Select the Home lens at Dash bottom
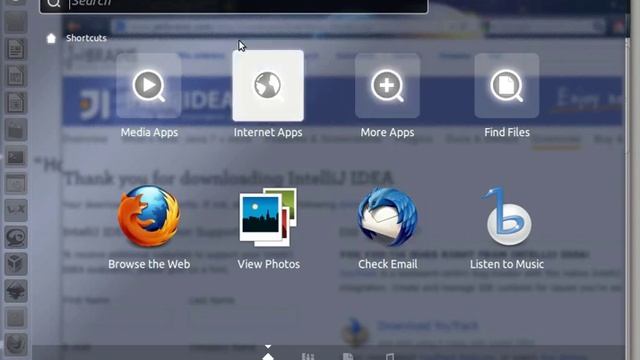Image resolution: width=640 pixels, height=360 pixels. click(268, 356)
